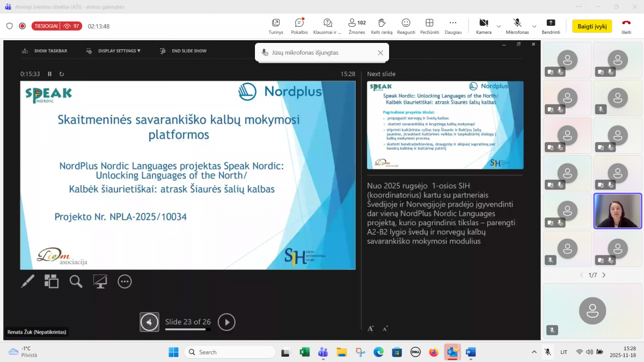Screen dimensions: 644x362
Task: Raise hand with Kelti ranką
Action: pyautogui.click(x=382, y=26)
